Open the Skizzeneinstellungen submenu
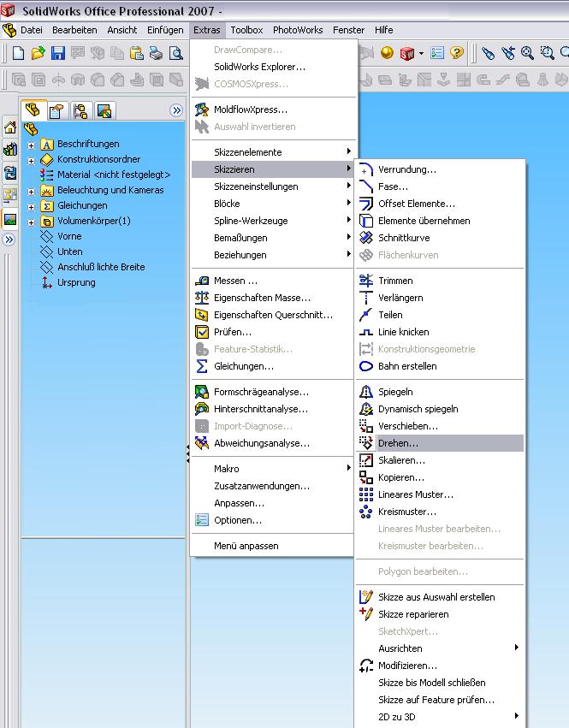569x728 pixels. 274,186
